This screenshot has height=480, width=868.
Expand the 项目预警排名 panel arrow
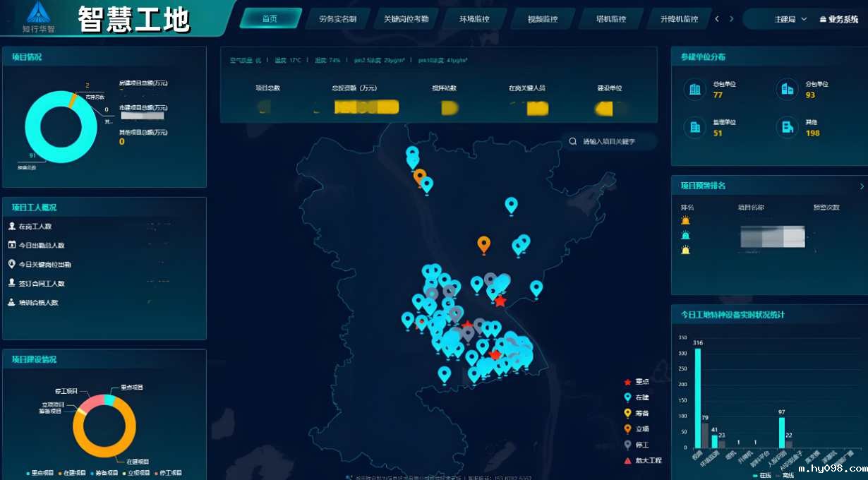coord(860,185)
